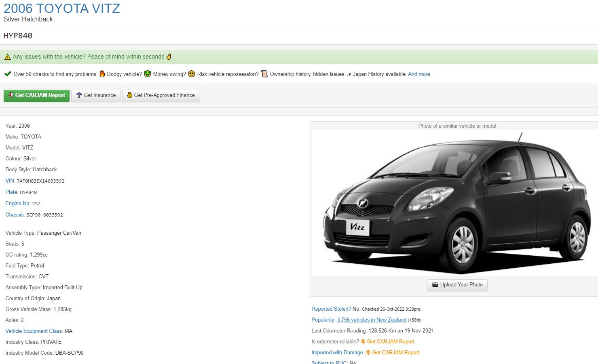Follow the Vehicle Equipment Class link
Viewport: 598px width, 364px height.
pos(34,331)
